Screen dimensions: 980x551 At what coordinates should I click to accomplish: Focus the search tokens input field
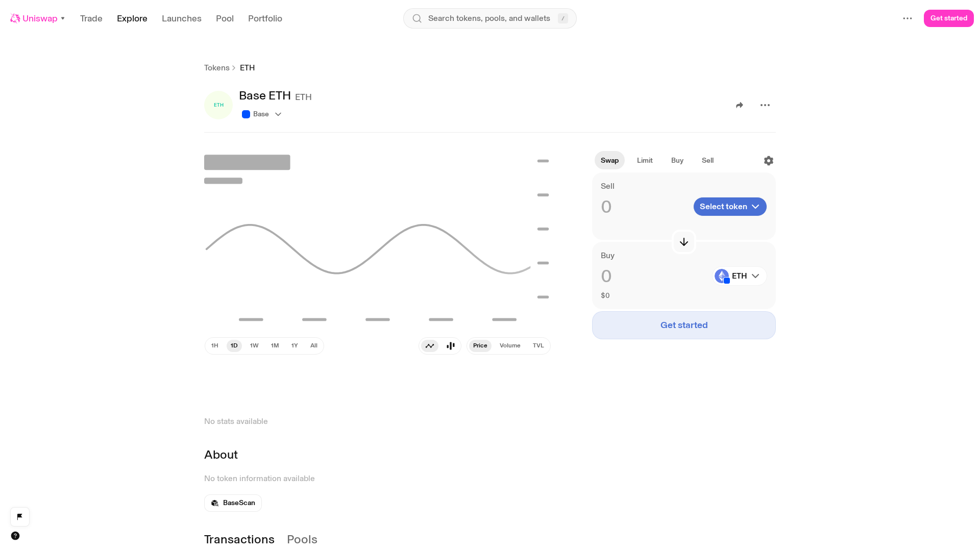click(x=489, y=18)
